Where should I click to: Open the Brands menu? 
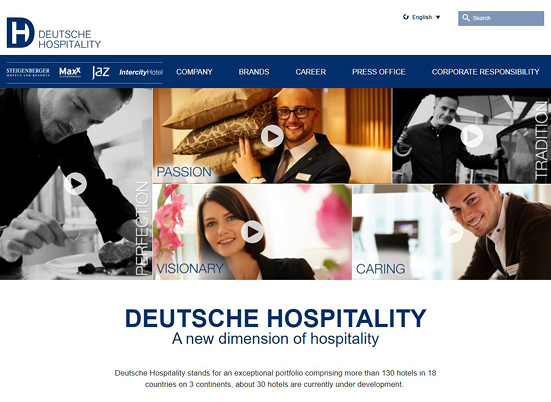[x=254, y=72]
